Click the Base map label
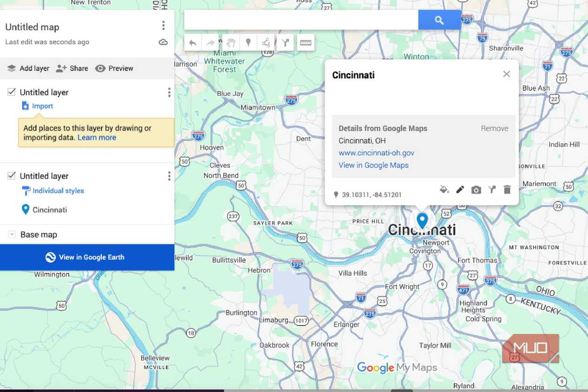The image size is (588, 392). 39,235
